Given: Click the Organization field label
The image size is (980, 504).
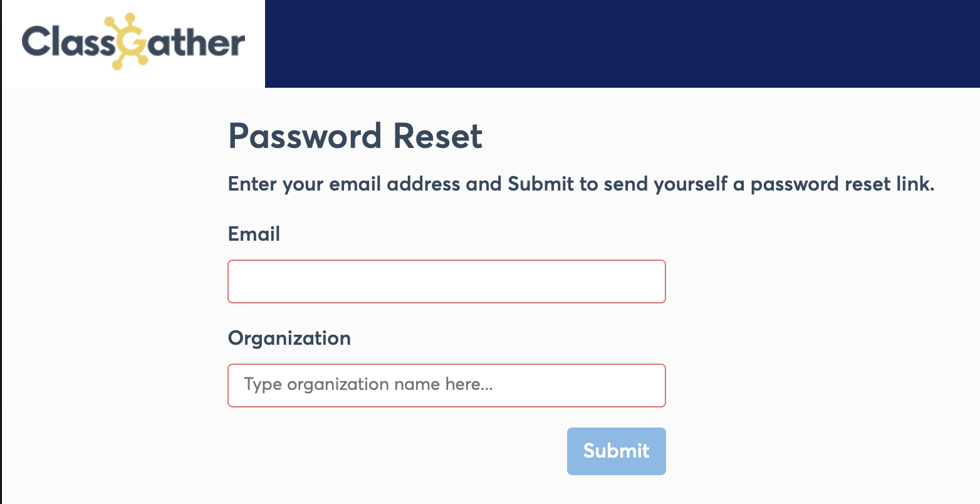Looking at the screenshot, I should click(289, 338).
